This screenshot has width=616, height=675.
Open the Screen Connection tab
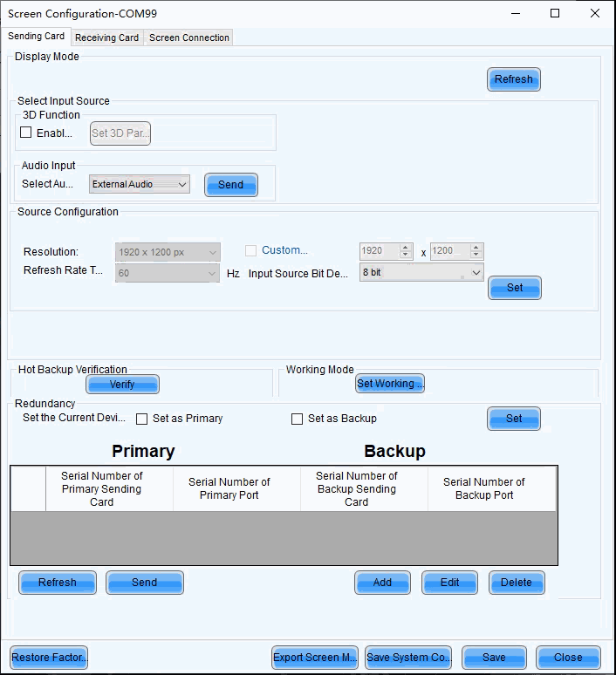pyautogui.click(x=189, y=37)
